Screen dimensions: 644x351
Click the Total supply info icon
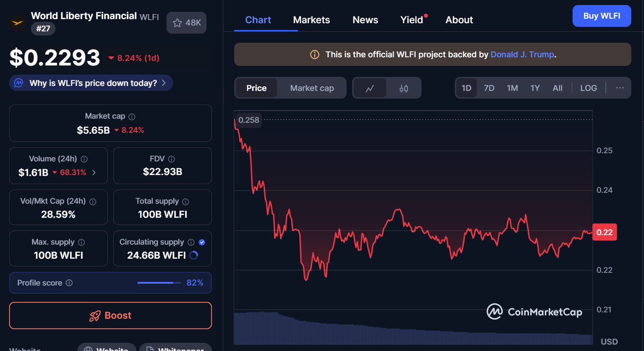[x=186, y=201]
